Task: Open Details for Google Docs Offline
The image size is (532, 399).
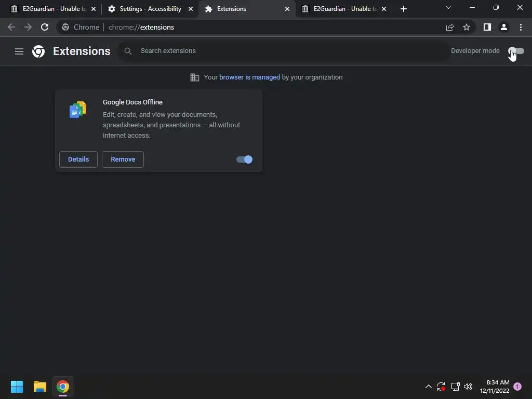Action: click(x=78, y=159)
